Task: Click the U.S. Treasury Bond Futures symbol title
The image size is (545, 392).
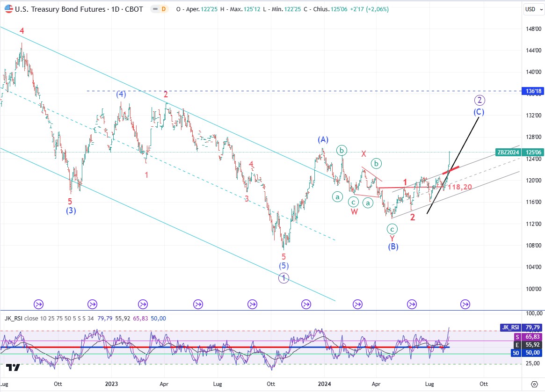Action: [79, 9]
